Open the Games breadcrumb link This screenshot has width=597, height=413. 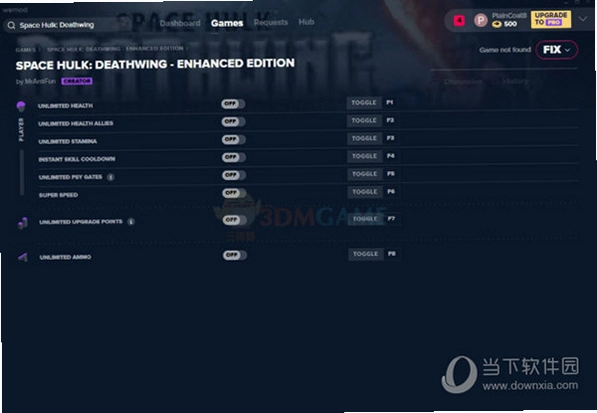pos(26,50)
